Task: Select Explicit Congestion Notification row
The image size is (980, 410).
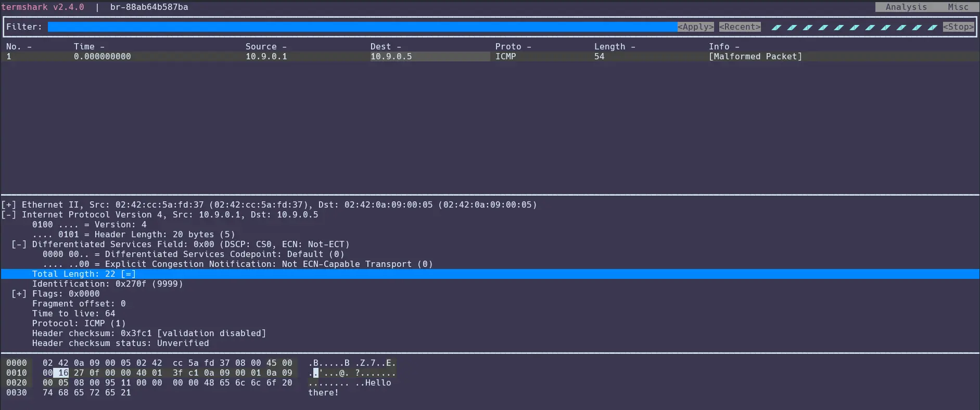Action: tap(237, 264)
